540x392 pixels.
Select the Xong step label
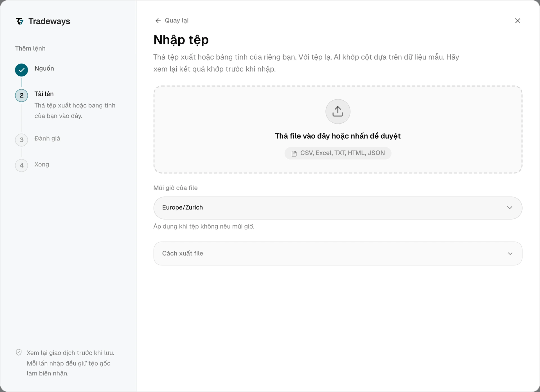tap(42, 164)
